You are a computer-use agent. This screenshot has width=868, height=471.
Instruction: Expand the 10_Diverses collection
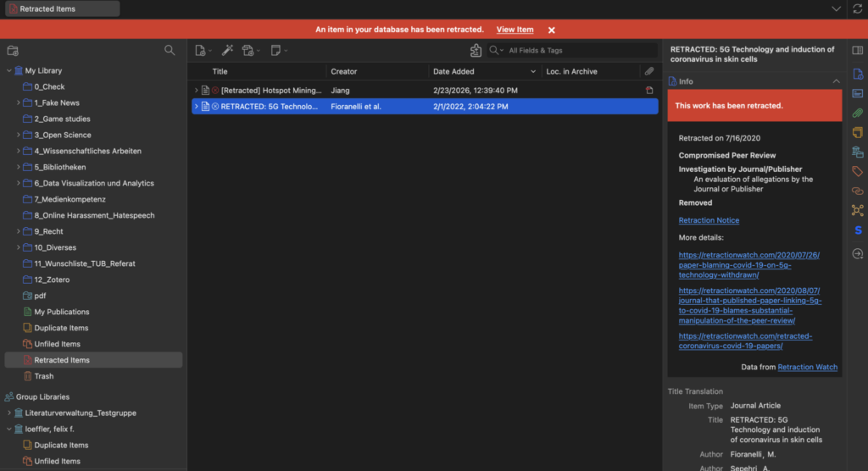19,247
